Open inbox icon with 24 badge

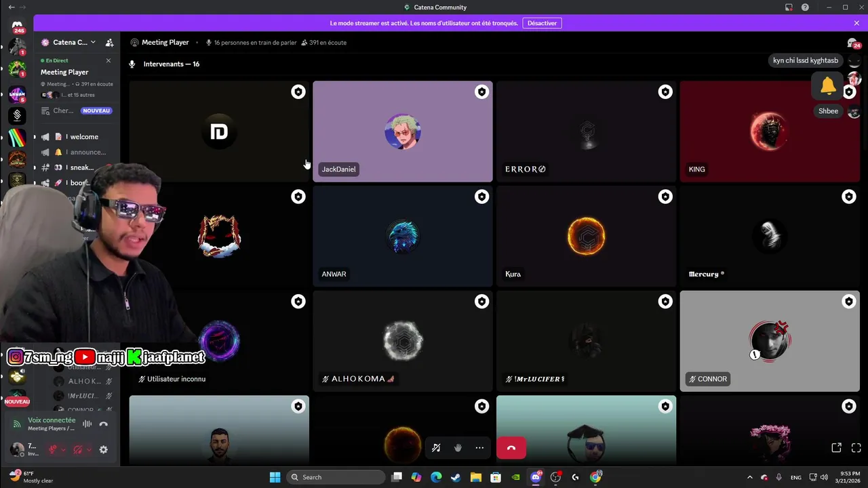coord(853,43)
